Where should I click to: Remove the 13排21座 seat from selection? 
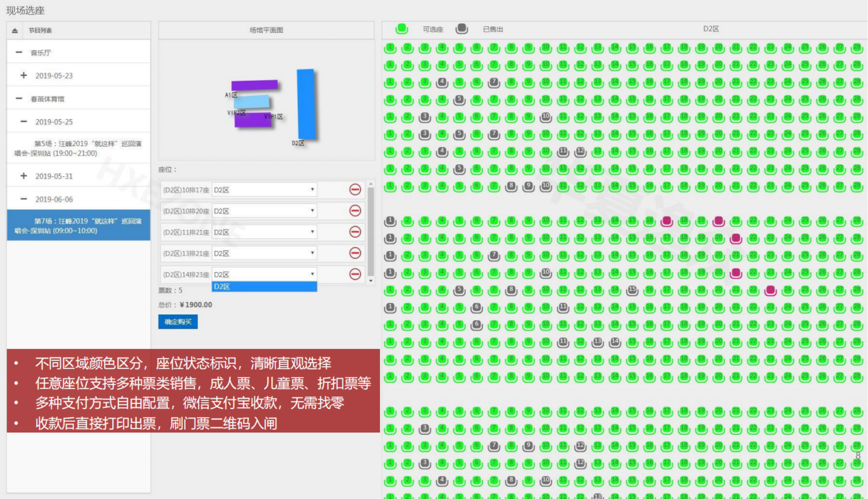click(x=355, y=253)
